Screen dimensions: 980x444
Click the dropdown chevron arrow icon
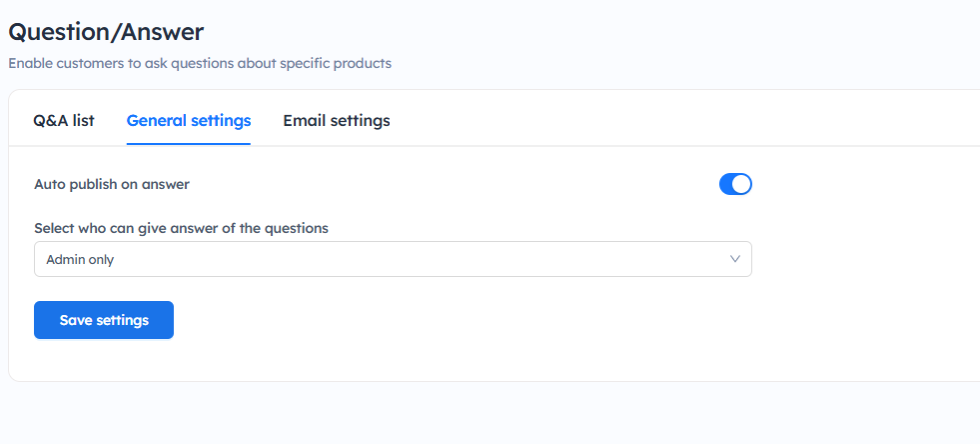pyautogui.click(x=735, y=259)
